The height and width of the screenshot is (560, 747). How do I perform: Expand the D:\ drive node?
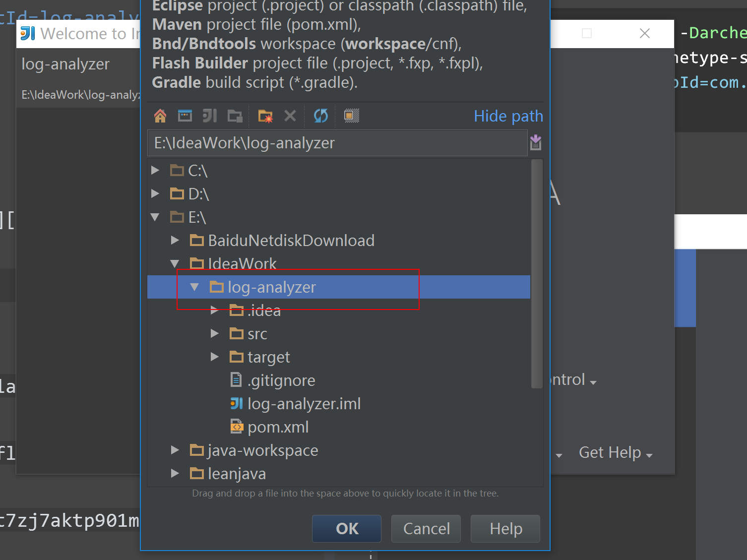(155, 193)
